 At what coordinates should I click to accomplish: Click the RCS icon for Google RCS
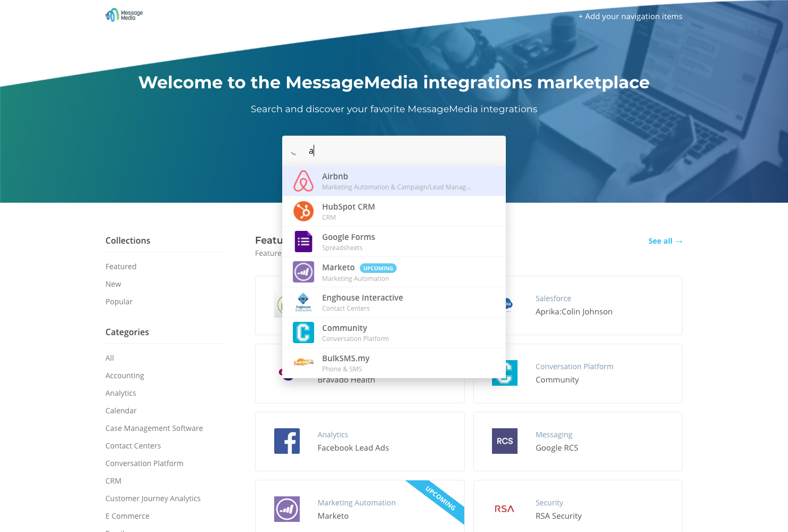[x=505, y=441]
